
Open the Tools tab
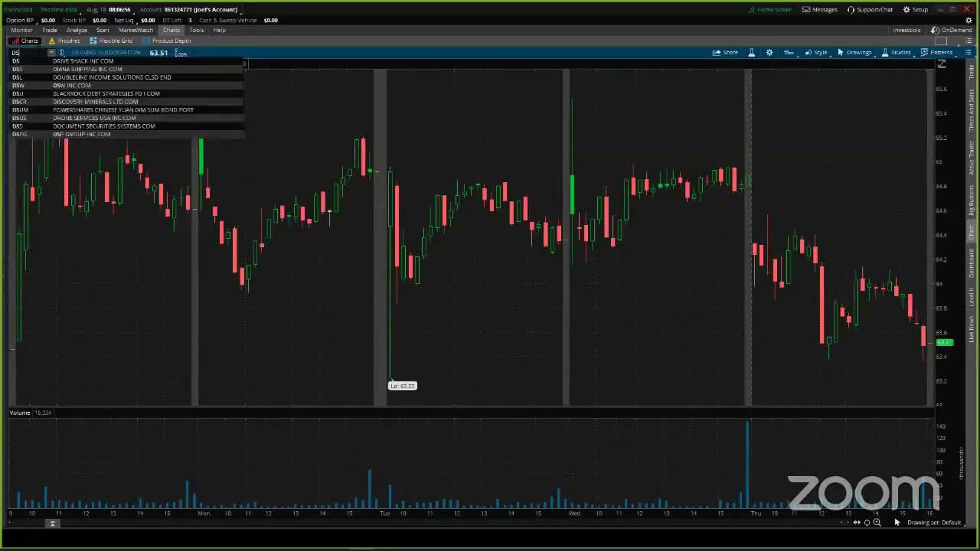click(x=197, y=30)
